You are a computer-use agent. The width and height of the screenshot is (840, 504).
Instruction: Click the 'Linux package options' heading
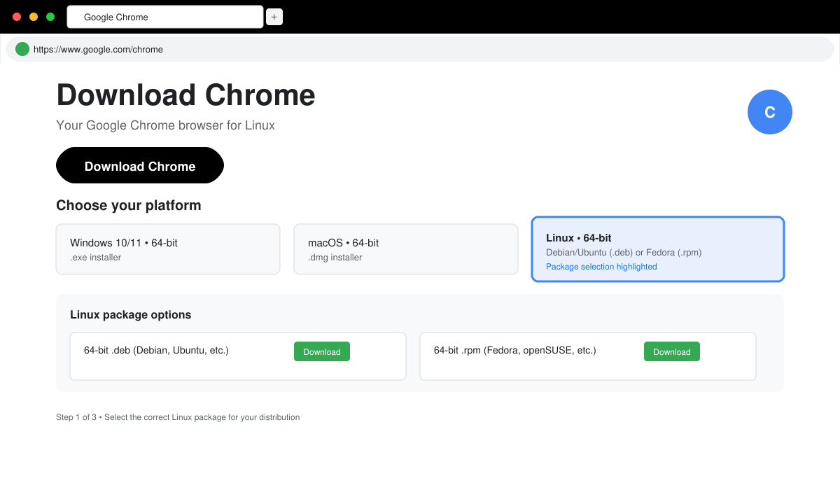tap(131, 315)
